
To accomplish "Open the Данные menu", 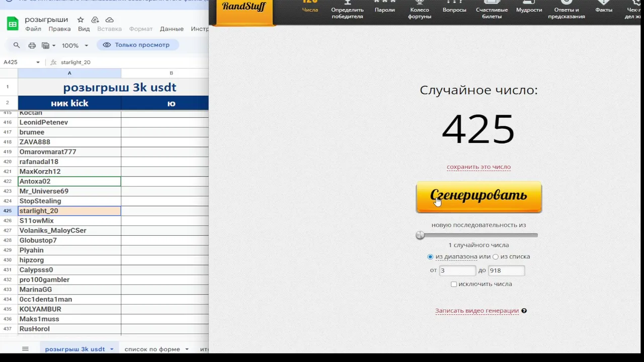I will pos(172,29).
